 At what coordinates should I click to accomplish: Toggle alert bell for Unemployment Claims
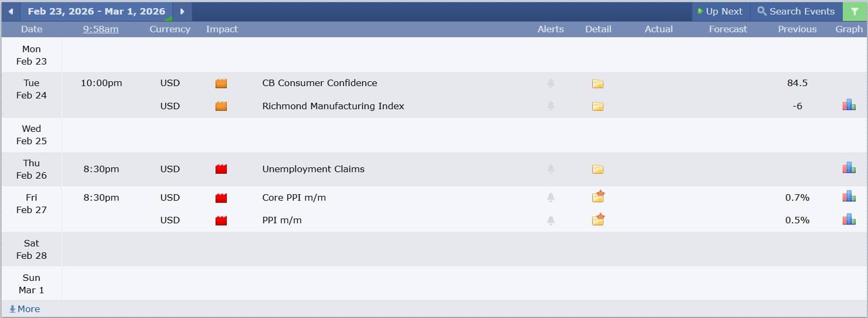click(551, 169)
